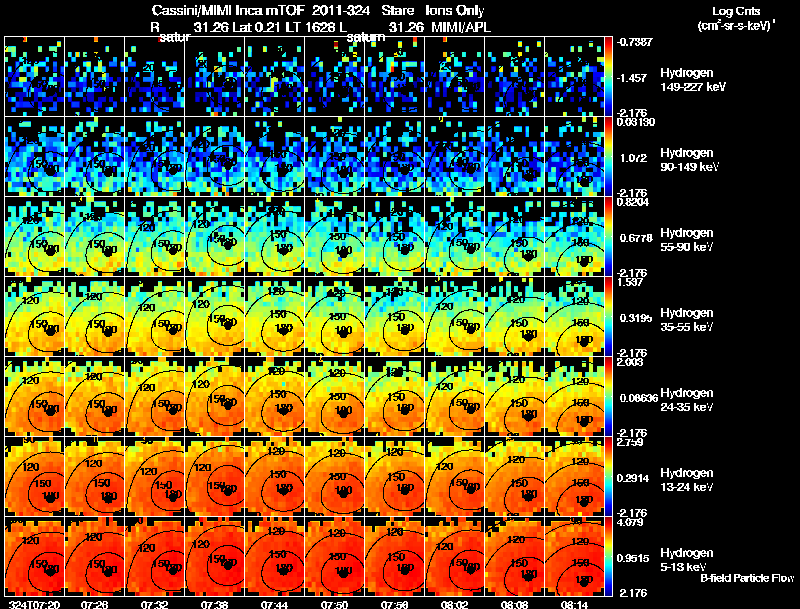
Task: Select the color bar beside the 149-227 keV row
Action: click(608, 77)
